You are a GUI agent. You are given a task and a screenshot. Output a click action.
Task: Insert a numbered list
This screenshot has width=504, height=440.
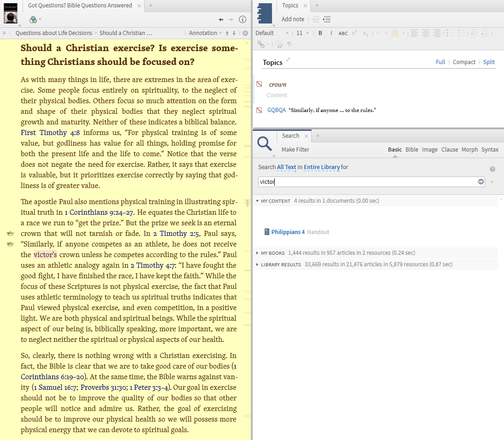[461, 33]
